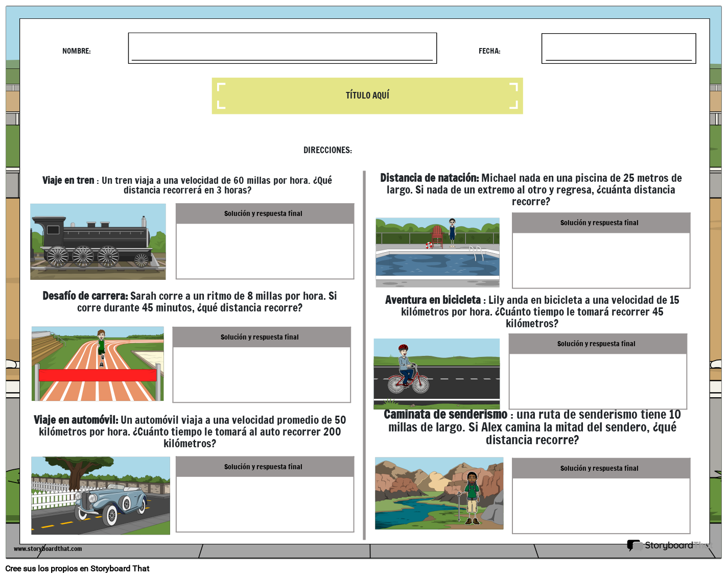Image resolution: width=728 pixels, height=578 pixels.
Task: Select the running track picture with runner
Action: pyautogui.click(x=98, y=364)
